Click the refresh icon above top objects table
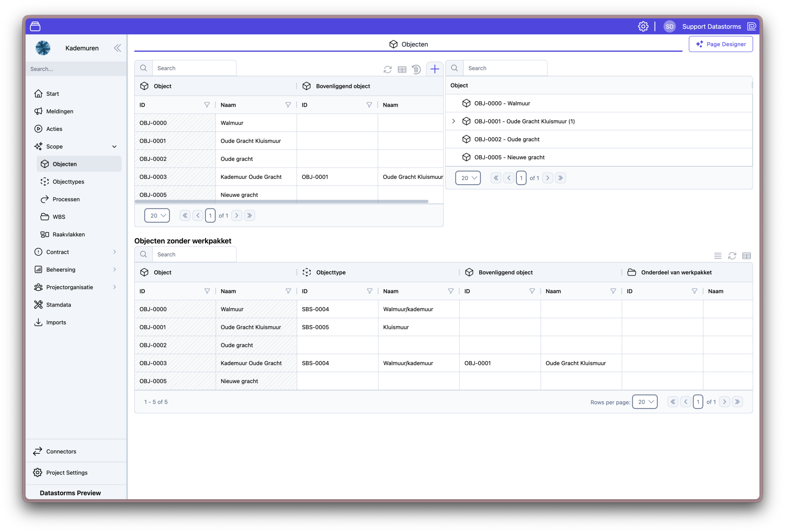This screenshot has width=785, height=532. [x=387, y=70]
